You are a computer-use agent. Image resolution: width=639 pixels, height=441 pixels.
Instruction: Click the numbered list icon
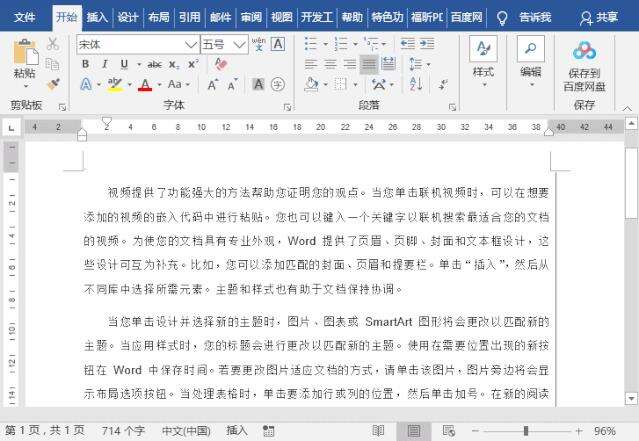[x=341, y=43]
